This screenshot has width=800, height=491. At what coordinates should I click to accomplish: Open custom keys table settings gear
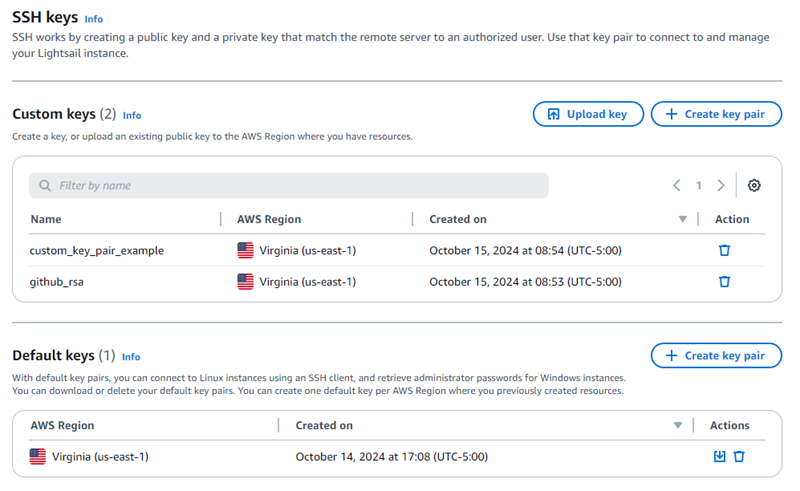click(x=754, y=186)
